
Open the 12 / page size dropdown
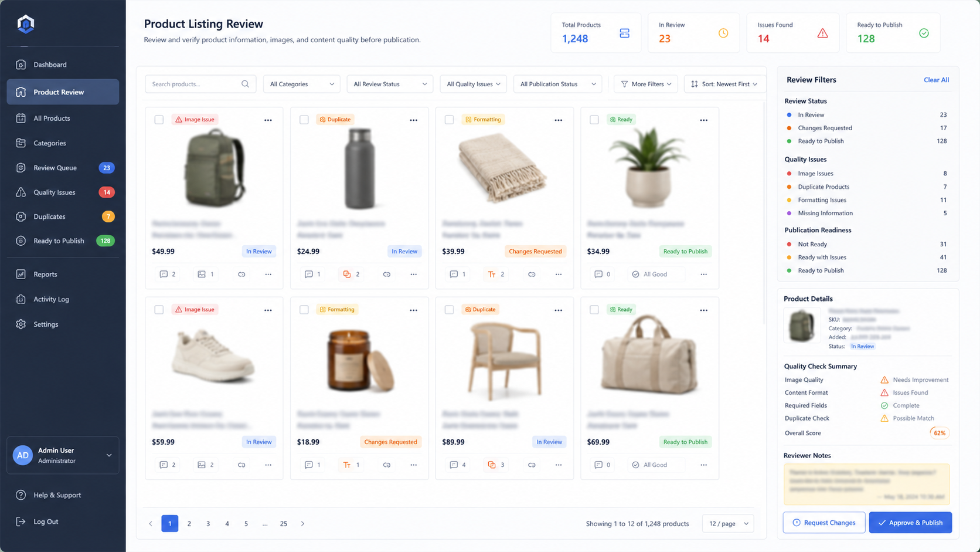pyautogui.click(x=728, y=523)
